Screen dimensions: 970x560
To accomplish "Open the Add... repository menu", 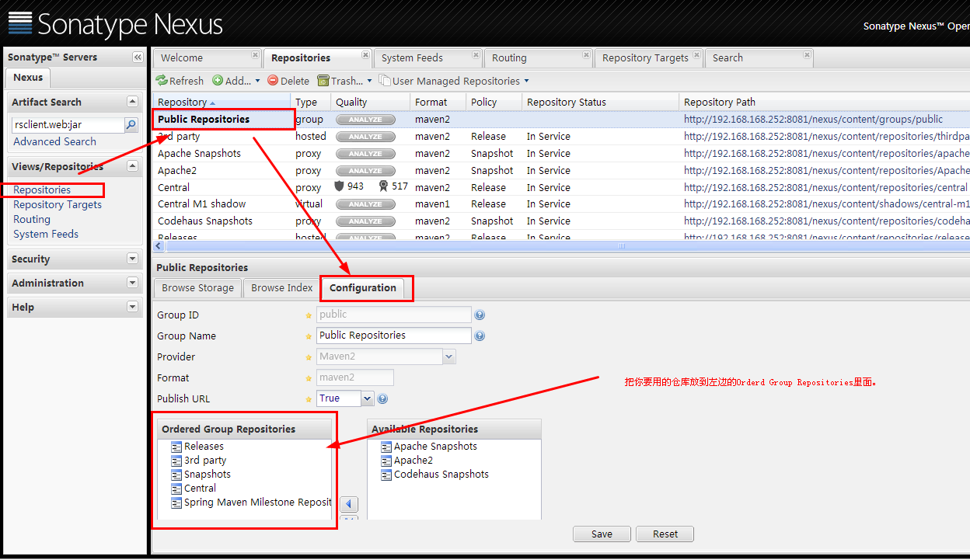I will pos(236,81).
